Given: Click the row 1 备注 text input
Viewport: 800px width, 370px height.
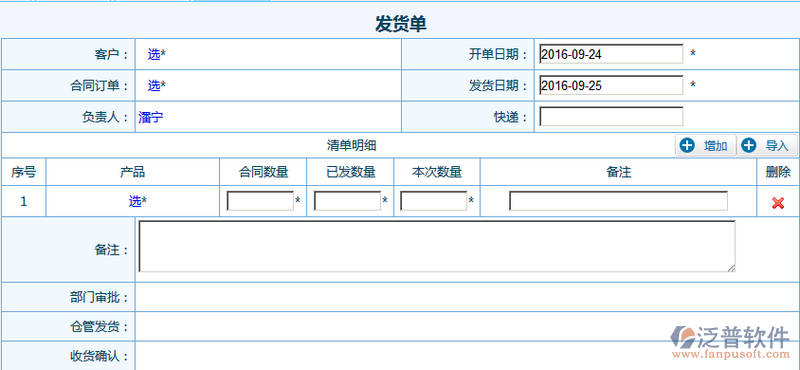Looking at the screenshot, I should click(x=618, y=201).
